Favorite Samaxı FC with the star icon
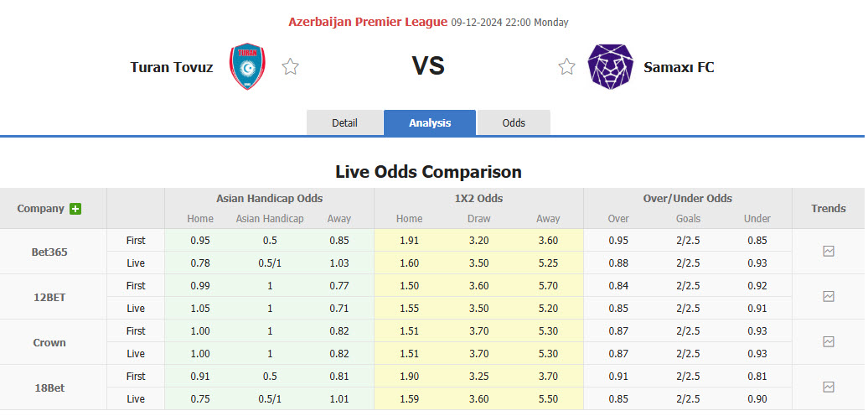The height and width of the screenshot is (416, 868). click(x=567, y=67)
